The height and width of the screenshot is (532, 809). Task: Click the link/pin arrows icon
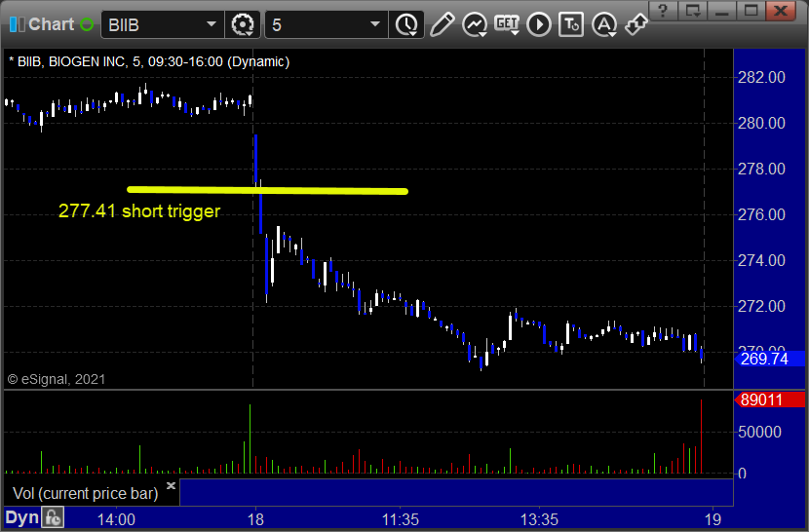pos(636,24)
